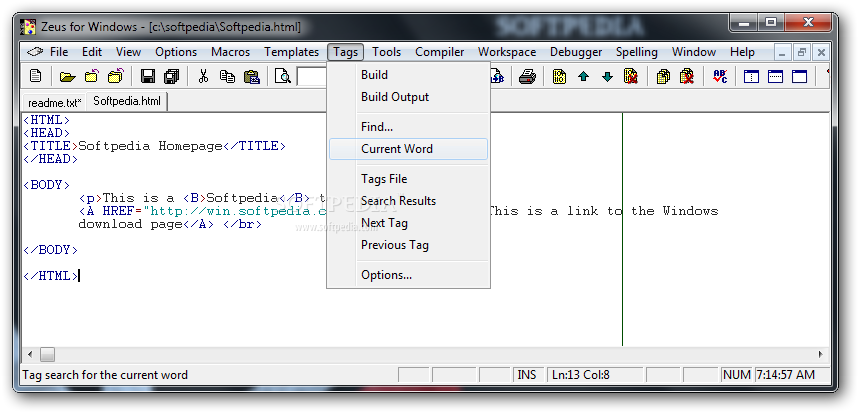This screenshot has height=413, width=859.
Task: Select Previous Tag menu entry
Action: [408, 245]
